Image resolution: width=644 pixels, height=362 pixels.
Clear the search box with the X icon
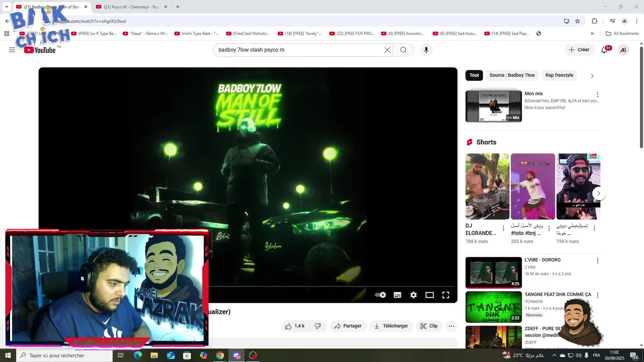point(387,50)
